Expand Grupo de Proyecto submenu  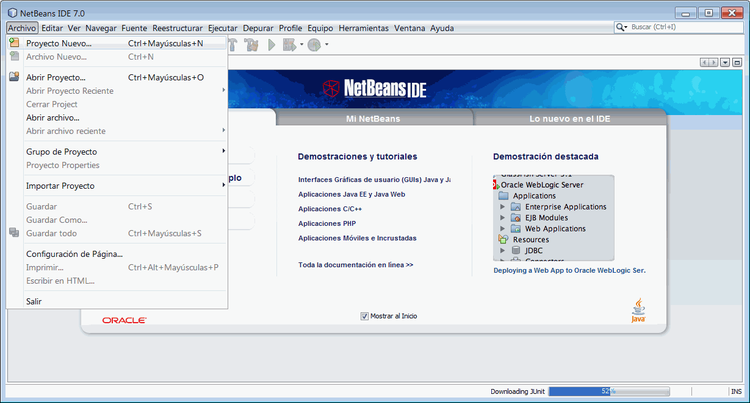[223, 151]
